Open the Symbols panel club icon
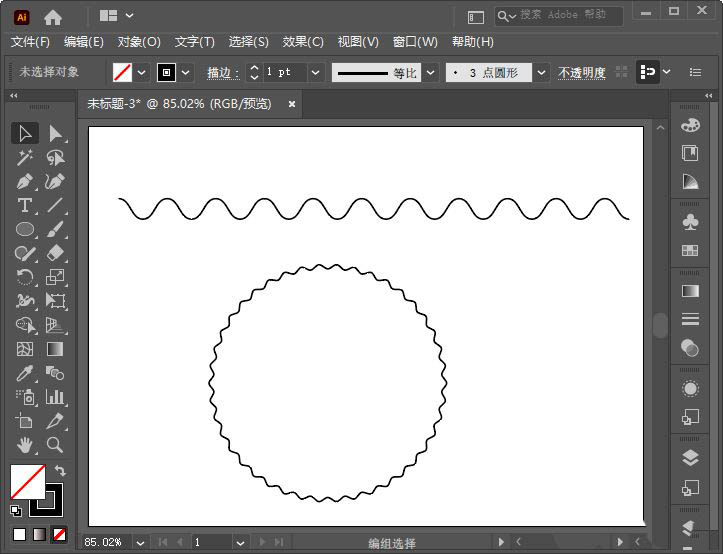Viewport: 723px width, 554px height. pyautogui.click(x=690, y=223)
